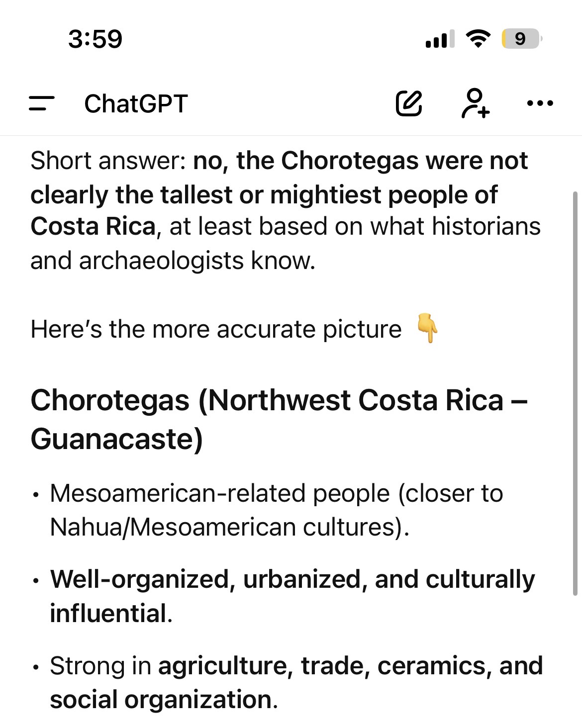Tap the "Here's the more accurate picture" line
Image resolution: width=582 pixels, height=728 pixels.
[216, 329]
